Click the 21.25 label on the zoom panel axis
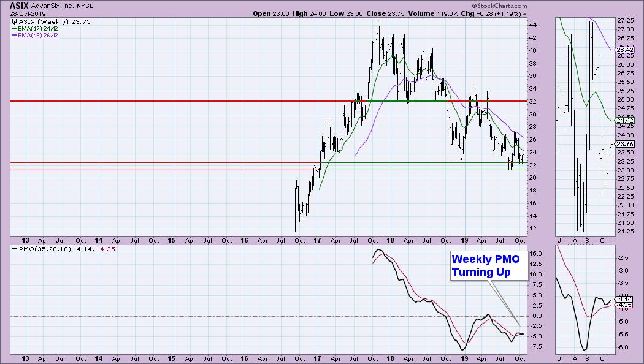Image resolution: width=644 pixels, height=364 pixels. [x=626, y=232]
